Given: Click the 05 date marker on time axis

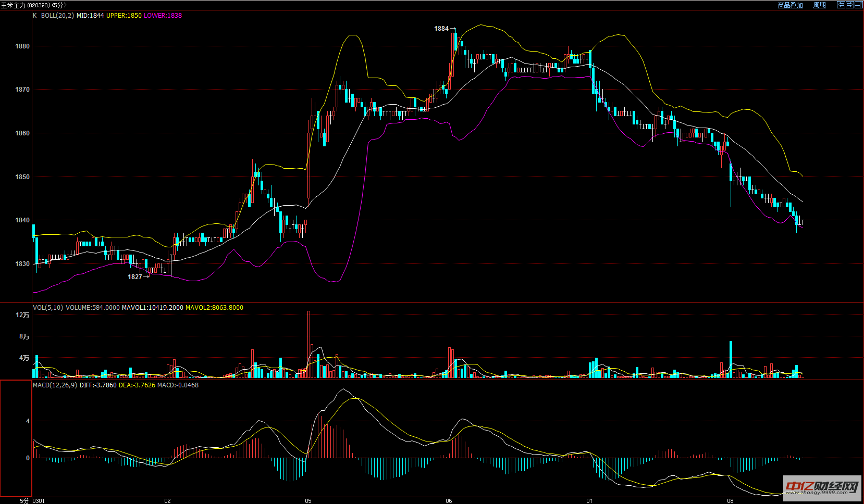Looking at the screenshot, I should click(x=308, y=501).
